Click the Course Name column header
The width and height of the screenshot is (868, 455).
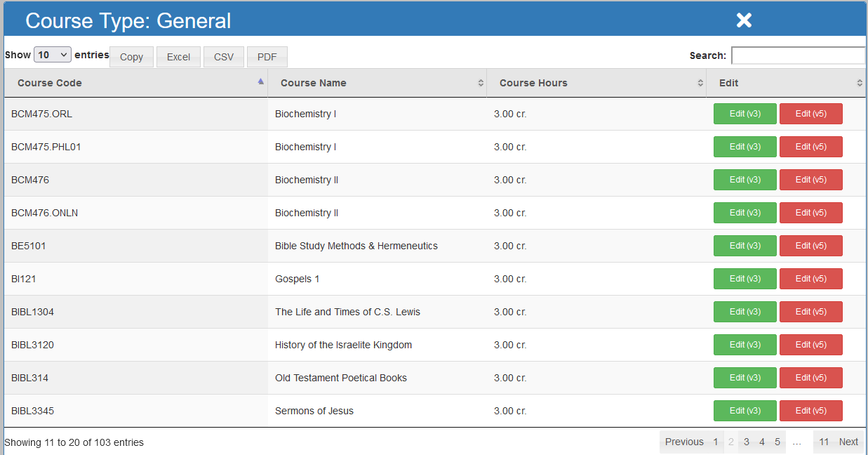point(378,83)
